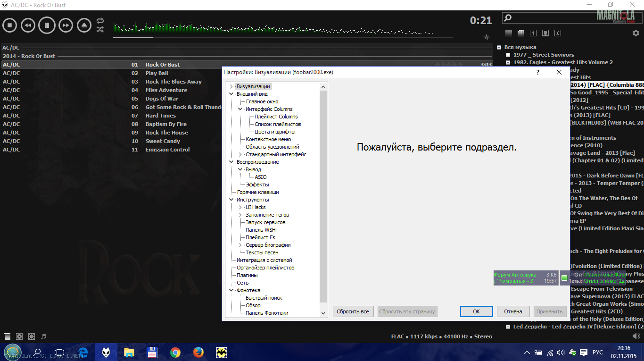Select Плагины in settings tree
The height and width of the screenshot is (361, 644).
[247, 275]
